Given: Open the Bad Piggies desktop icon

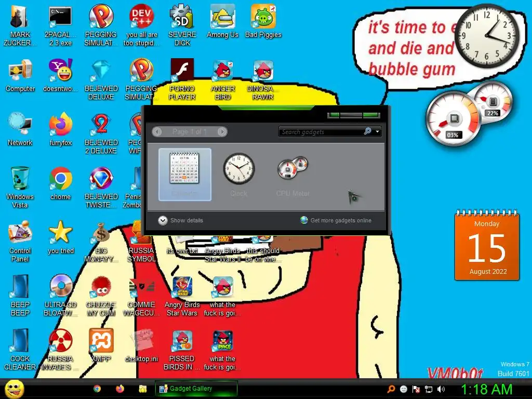Looking at the screenshot, I should click(263, 21).
